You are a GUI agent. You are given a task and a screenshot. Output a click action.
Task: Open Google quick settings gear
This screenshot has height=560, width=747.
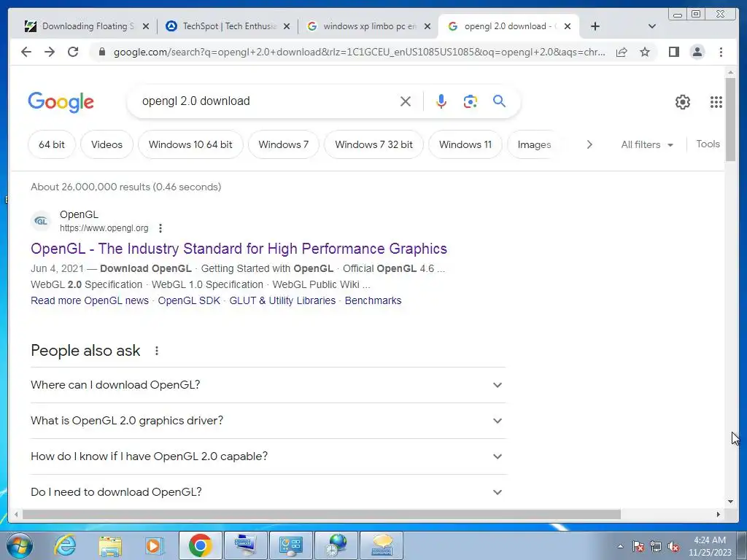[683, 102]
